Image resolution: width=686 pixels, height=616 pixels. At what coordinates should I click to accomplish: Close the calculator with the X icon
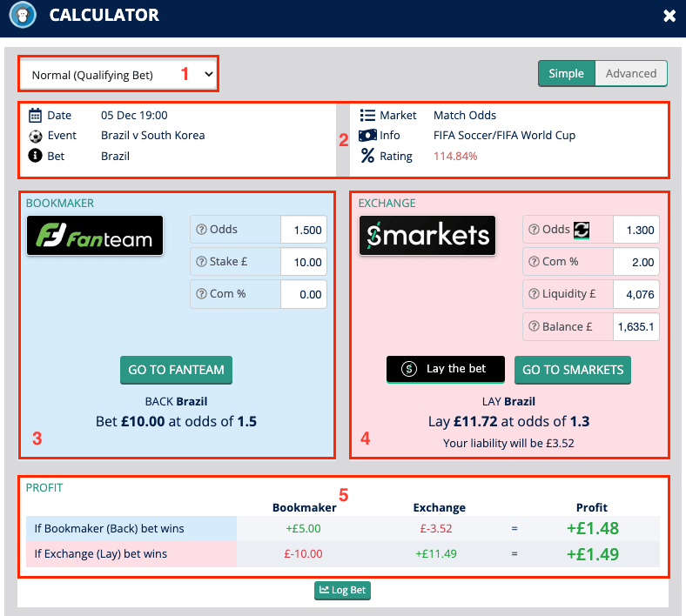669,17
